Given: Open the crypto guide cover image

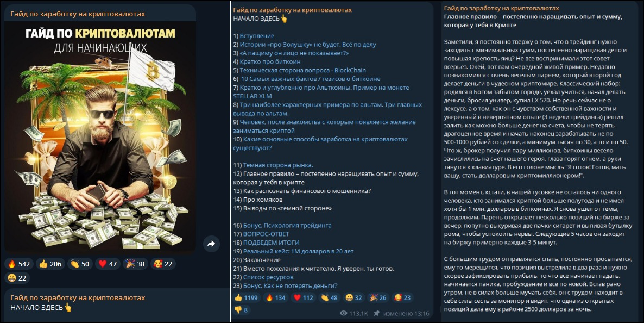Looking at the screenshot, I should 100,138.
